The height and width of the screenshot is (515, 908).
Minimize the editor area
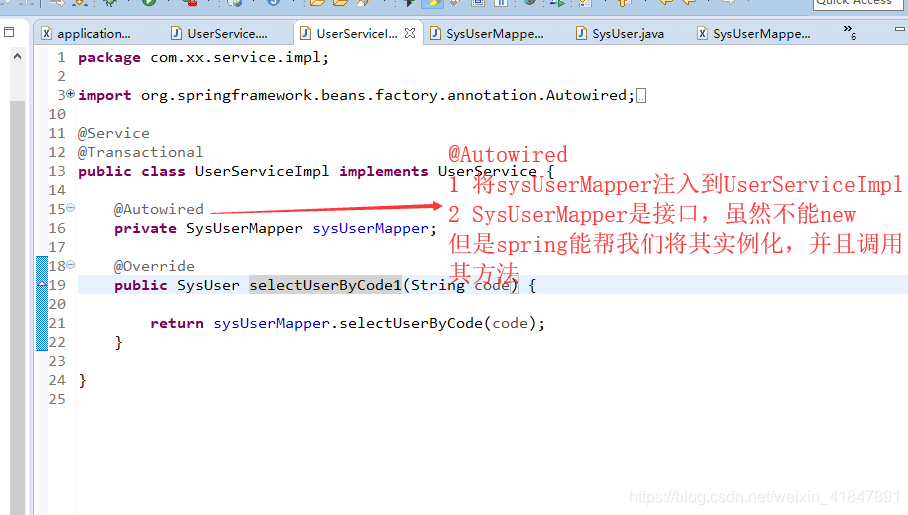[900, 28]
